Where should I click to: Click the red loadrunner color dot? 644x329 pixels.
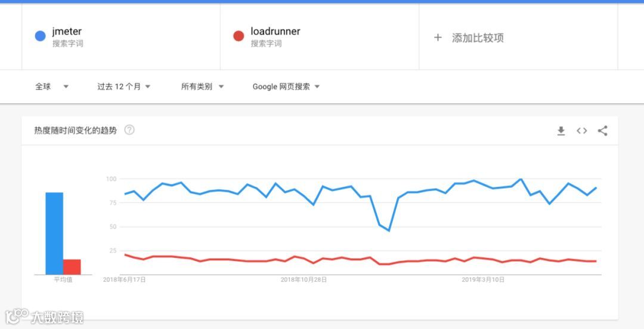239,36
